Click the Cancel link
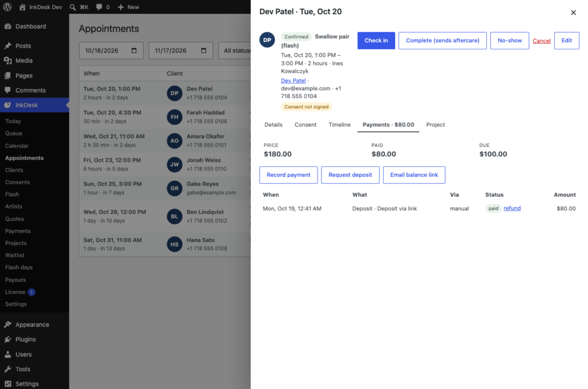The width and height of the screenshot is (588, 389). coord(541,41)
